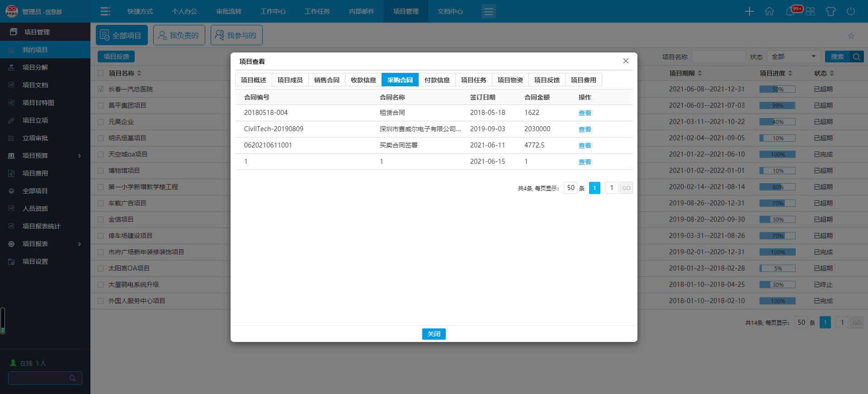Click 查看 link for contract 20180518-004
The width and height of the screenshot is (868, 394).
585,113
